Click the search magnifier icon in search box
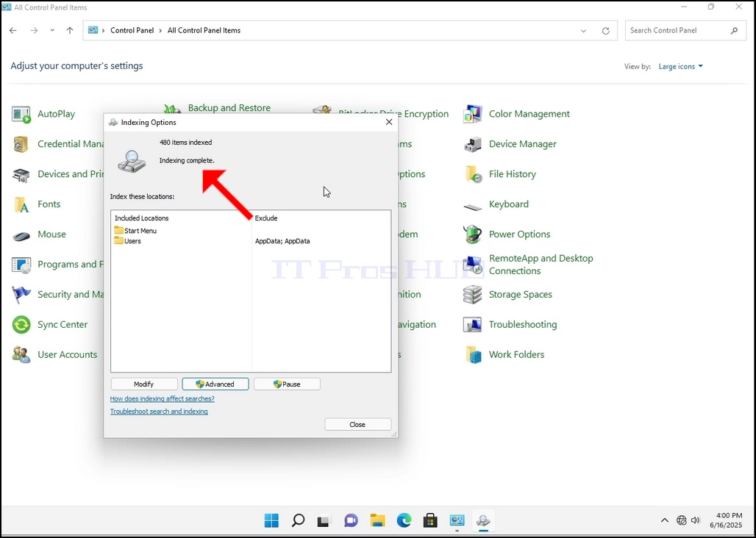 pyautogui.click(x=734, y=30)
